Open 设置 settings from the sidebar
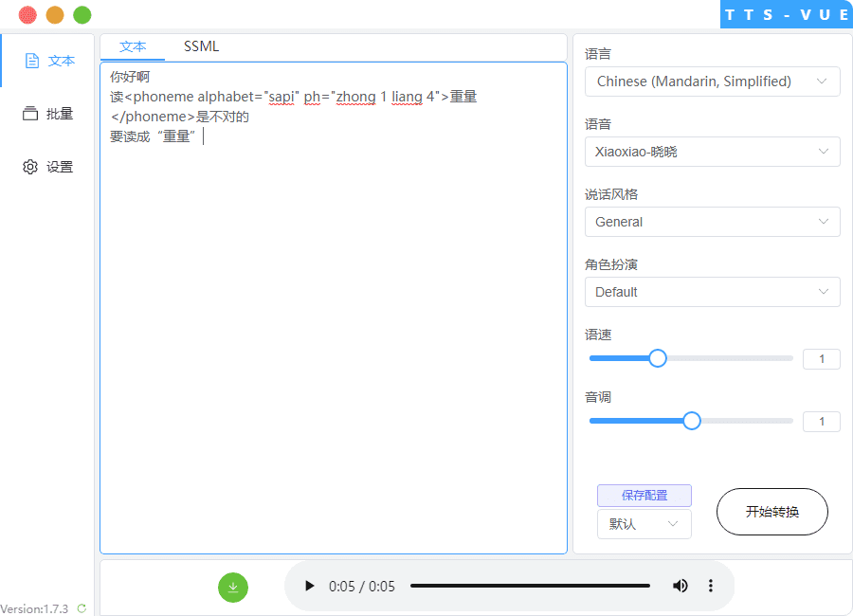The image size is (853, 616). coord(47,166)
